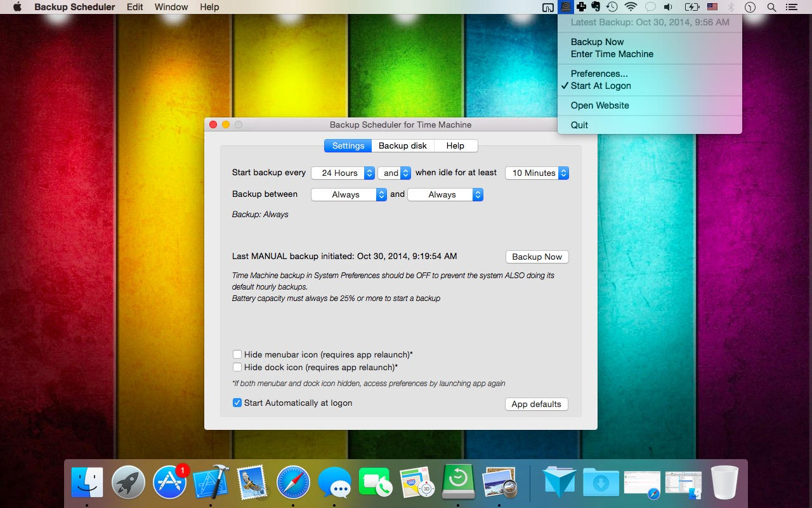
Task: Open the Window menu
Action: pyautogui.click(x=171, y=7)
